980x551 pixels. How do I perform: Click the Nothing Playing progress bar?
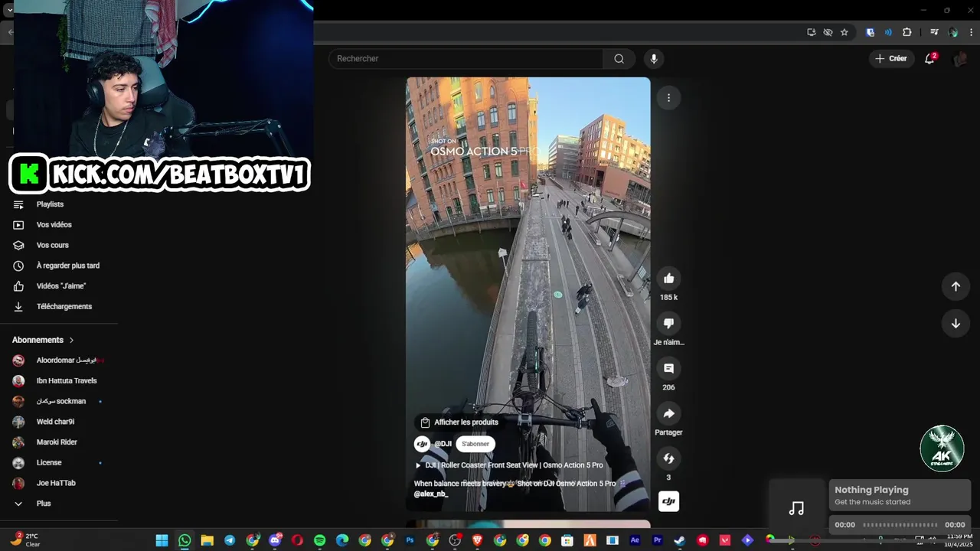pyautogui.click(x=900, y=525)
